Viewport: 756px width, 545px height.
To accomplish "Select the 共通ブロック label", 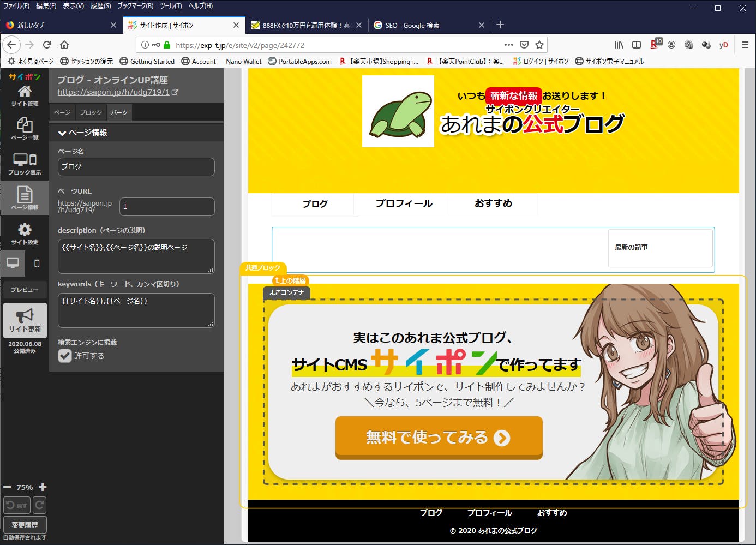I will tap(263, 268).
